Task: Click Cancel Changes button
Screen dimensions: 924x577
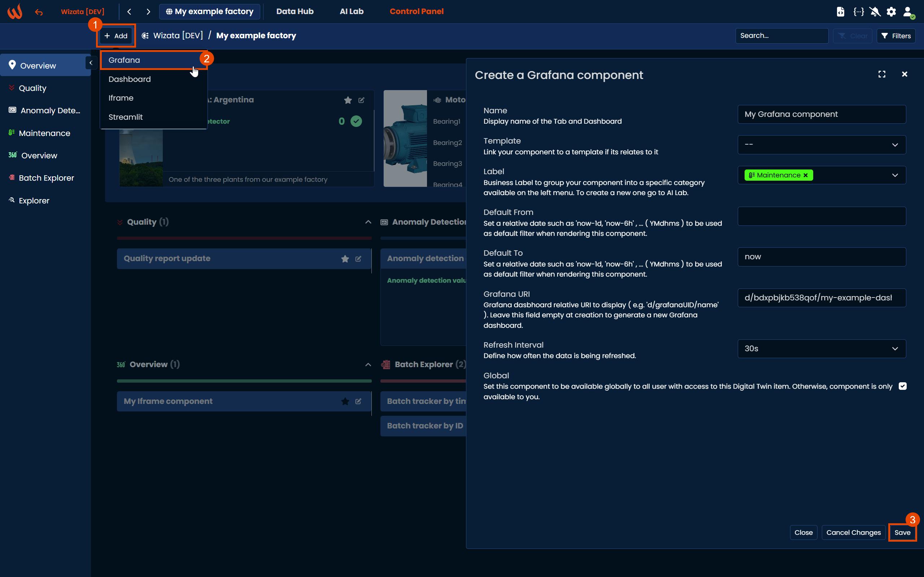Action: (853, 532)
